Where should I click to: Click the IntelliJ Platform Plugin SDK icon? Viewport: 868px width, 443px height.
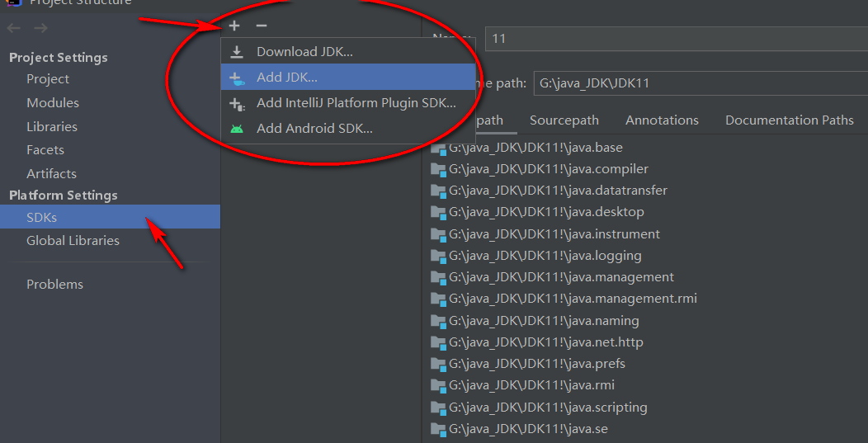pos(237,104)
